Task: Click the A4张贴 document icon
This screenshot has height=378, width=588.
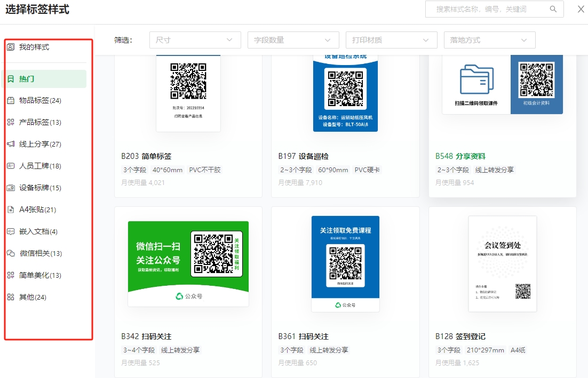Action: pyautogui.click(x=11, y=210)
